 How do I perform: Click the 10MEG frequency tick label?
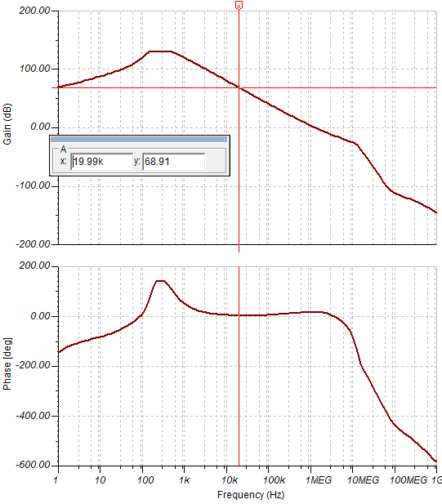[364, 480]
